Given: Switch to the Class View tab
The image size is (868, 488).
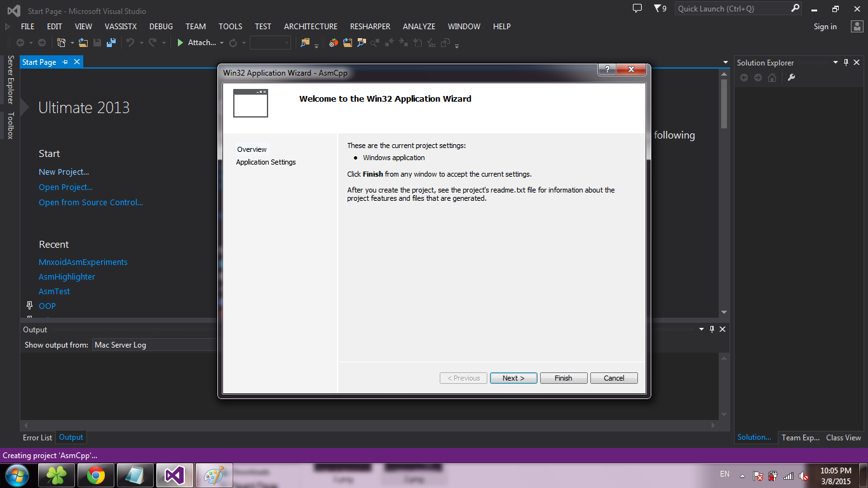Looking at the screenshot, I should click(x=843, y=437).
